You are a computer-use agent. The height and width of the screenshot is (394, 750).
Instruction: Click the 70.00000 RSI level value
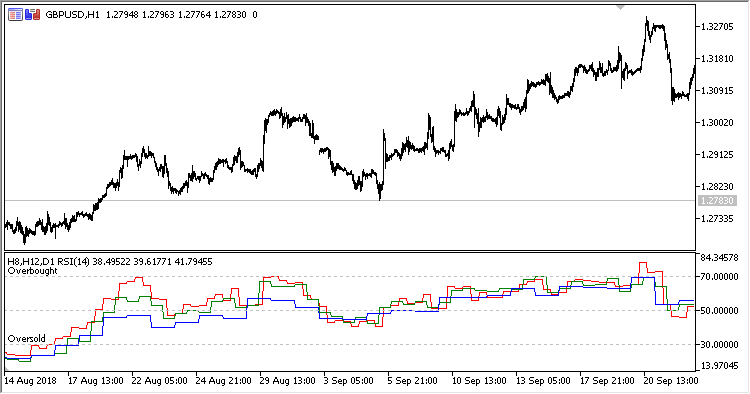pos(719,277)
